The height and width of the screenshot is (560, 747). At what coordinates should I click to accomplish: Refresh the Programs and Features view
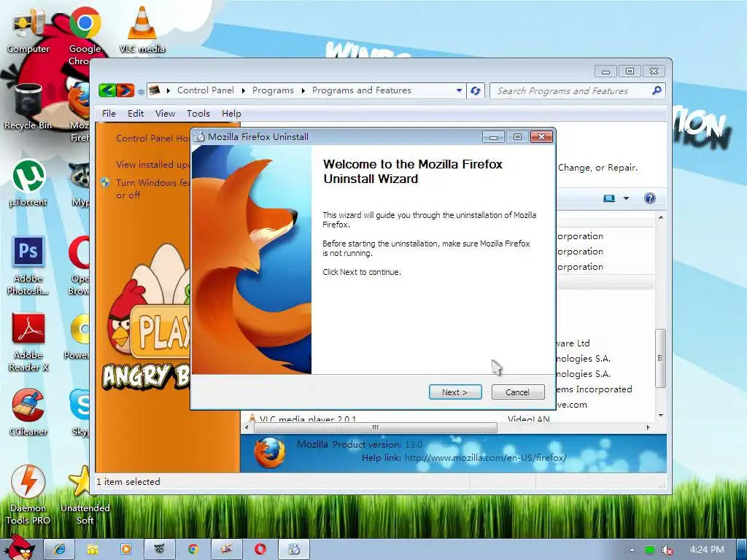click(x=476, y=90)
